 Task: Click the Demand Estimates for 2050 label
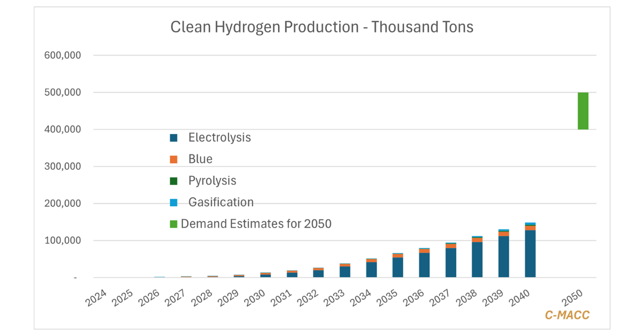(x=256, y=224)
